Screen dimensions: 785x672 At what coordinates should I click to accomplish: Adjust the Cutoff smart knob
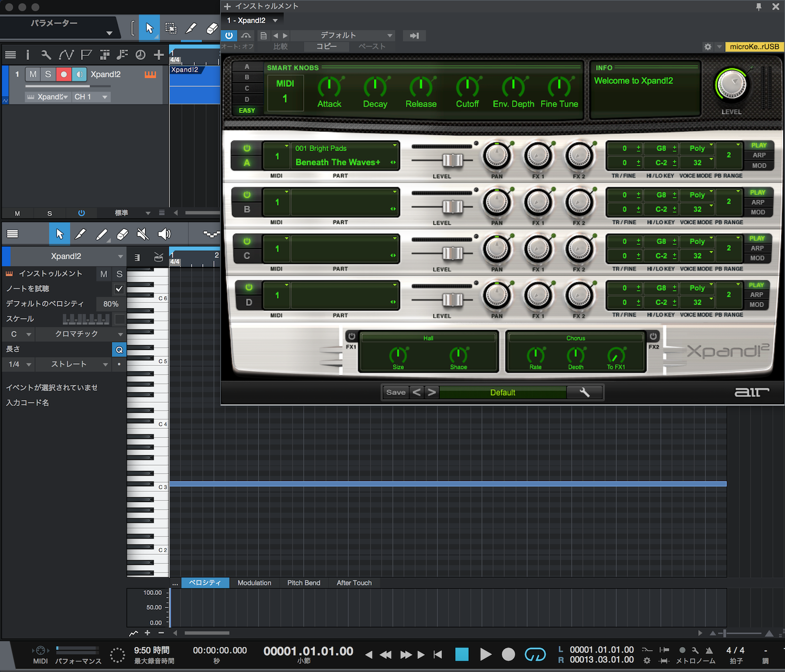(467, 87)
